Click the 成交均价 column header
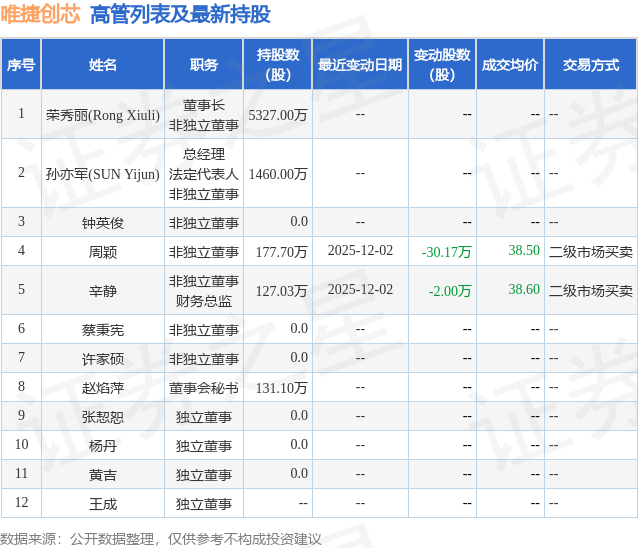638x548 pixels. [x=510, y=64]
